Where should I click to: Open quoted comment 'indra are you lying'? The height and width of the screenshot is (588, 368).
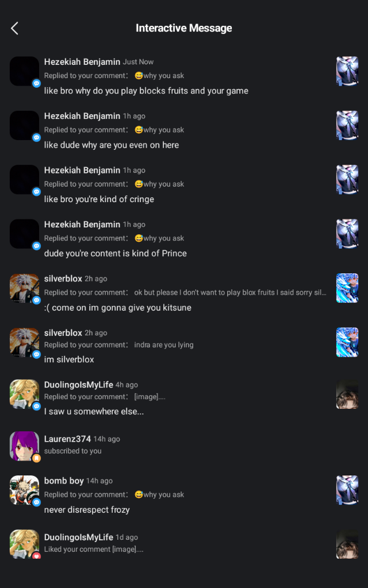click(164, 345)
